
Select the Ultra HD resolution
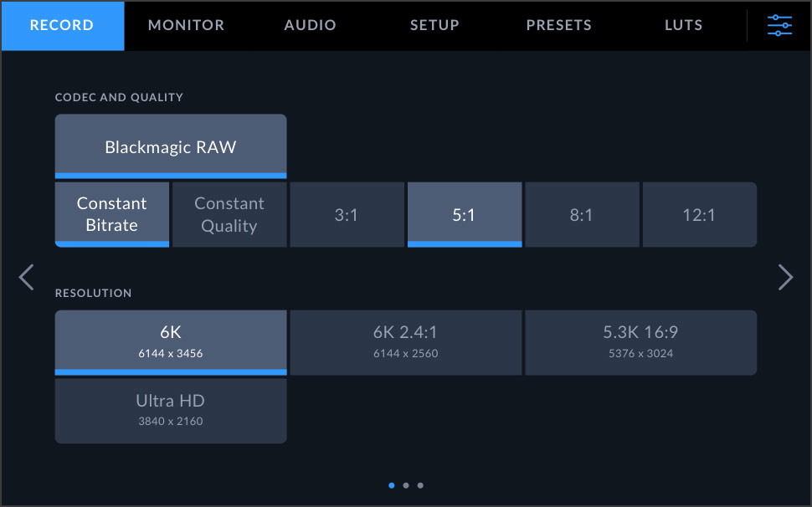click(x=171, y=410)
